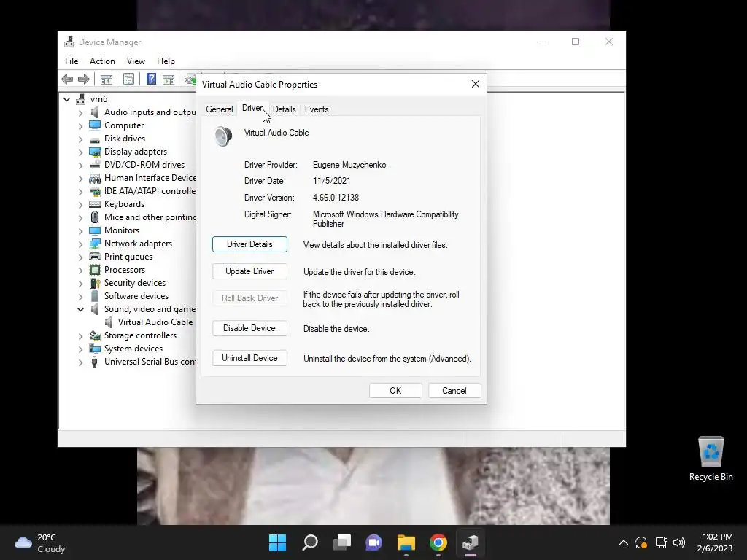The height and width of the screenshot is (560, 747).
Task: Click the Properties toolbar icon
Action: click(128, 79)
